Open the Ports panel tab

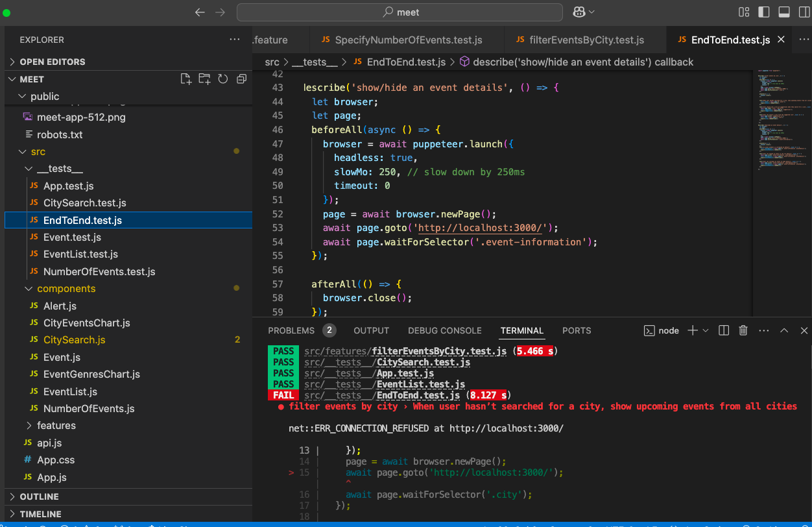(577, 330)
